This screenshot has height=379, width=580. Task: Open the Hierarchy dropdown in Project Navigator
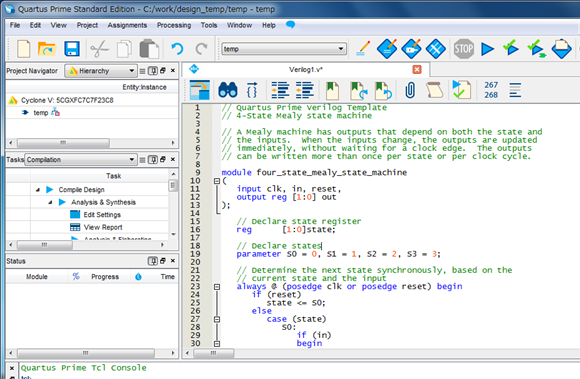click(x=101, y=71)
